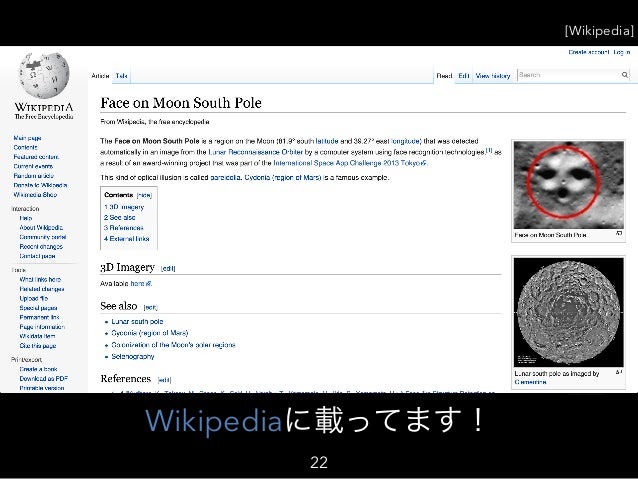Click the Log in link
Screen dimensions: 638x479
coord(622,52)
